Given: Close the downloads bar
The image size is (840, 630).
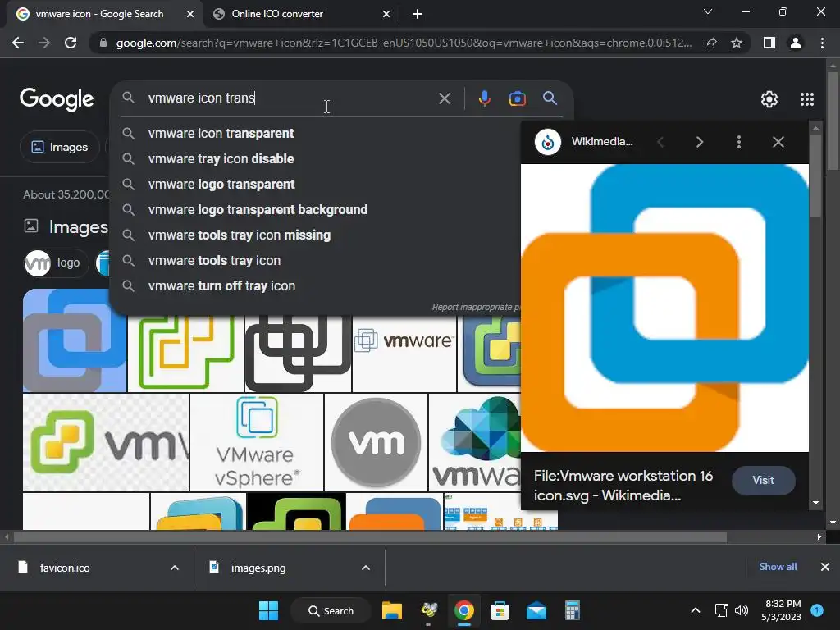Looking at the screenshot, I should (x=825, y=567).
